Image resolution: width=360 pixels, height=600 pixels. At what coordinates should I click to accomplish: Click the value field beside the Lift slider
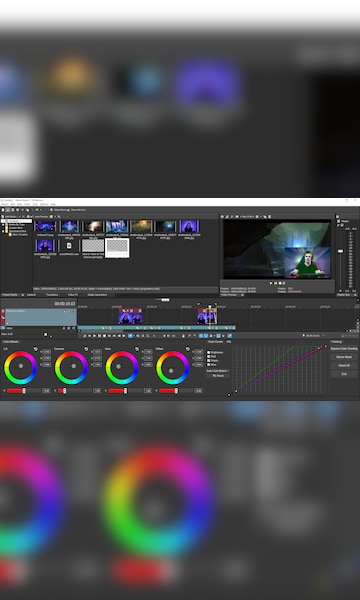pyautogui.click(x=46, y=391)
